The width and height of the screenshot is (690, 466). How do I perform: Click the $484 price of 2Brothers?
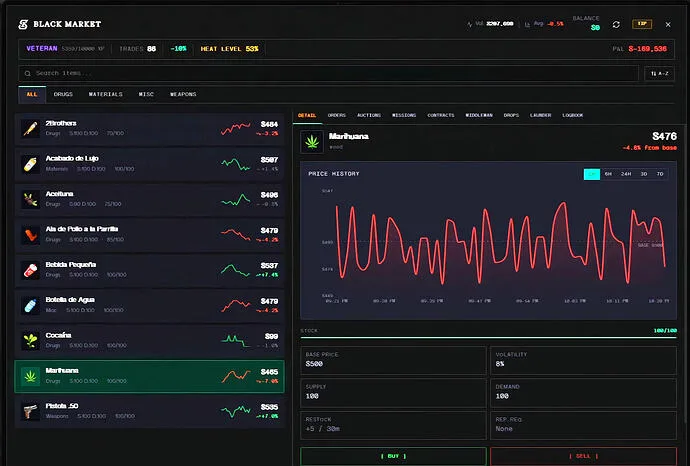tap(269, 125)
